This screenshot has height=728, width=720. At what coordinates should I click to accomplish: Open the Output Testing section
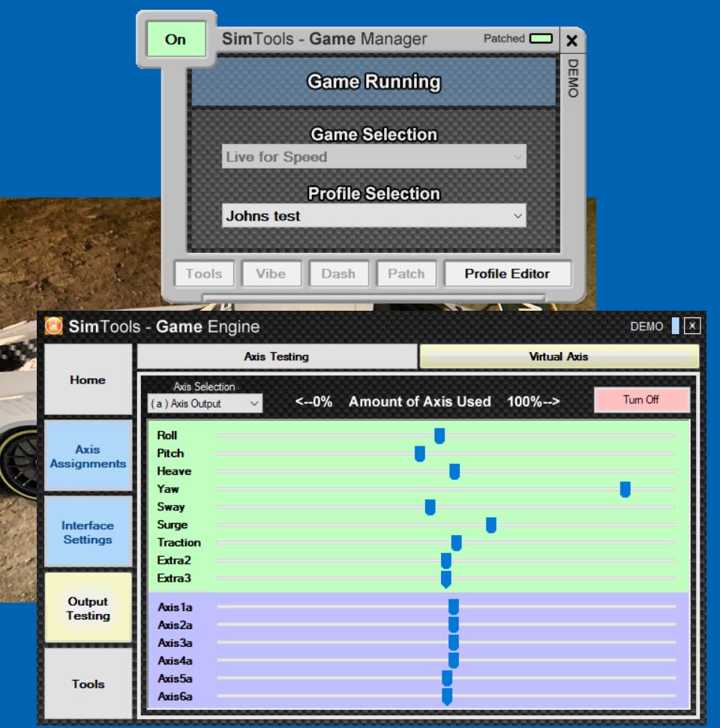[88, 608]
